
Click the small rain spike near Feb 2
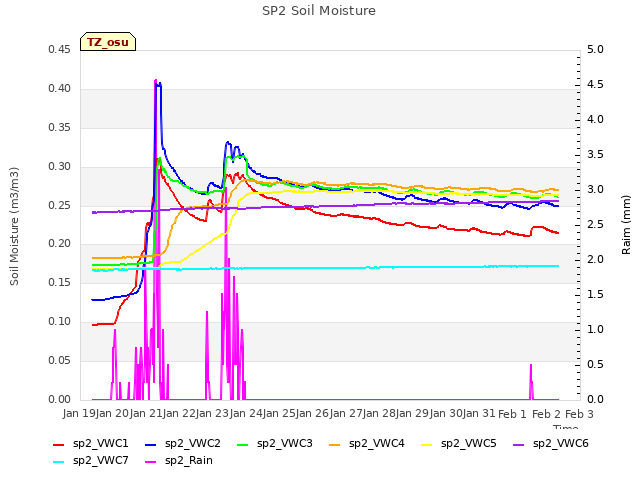point(531,382)
